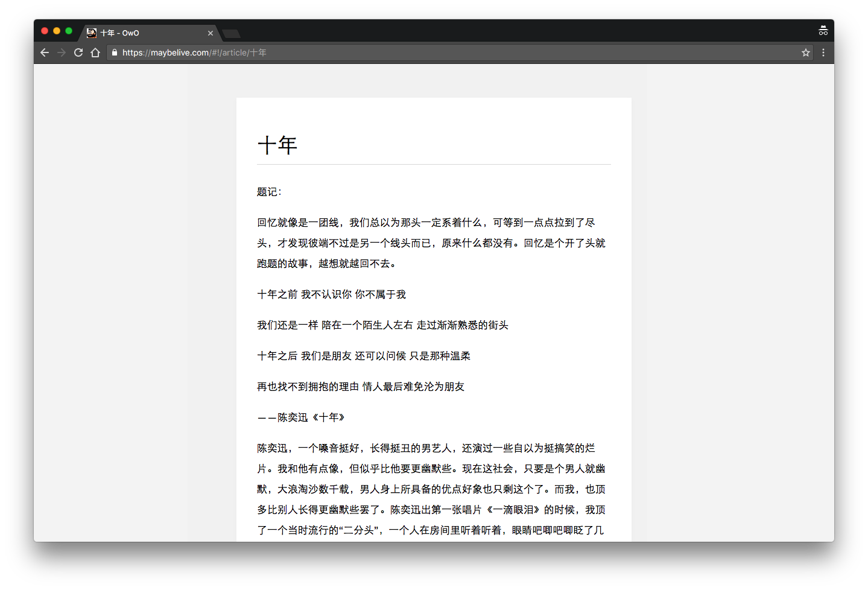View site security info via the lock icon
The image size is (868, 590).
click(115, 52)
